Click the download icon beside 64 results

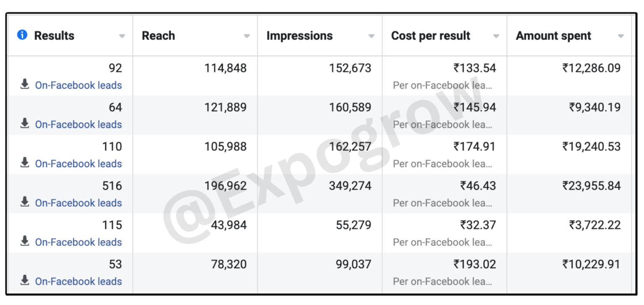[x=25, y=124]
